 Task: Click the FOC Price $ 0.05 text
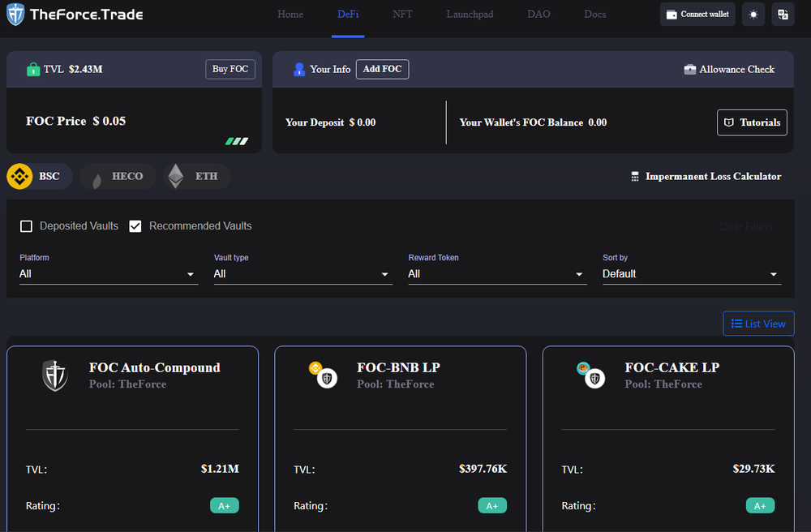point(76,121)
